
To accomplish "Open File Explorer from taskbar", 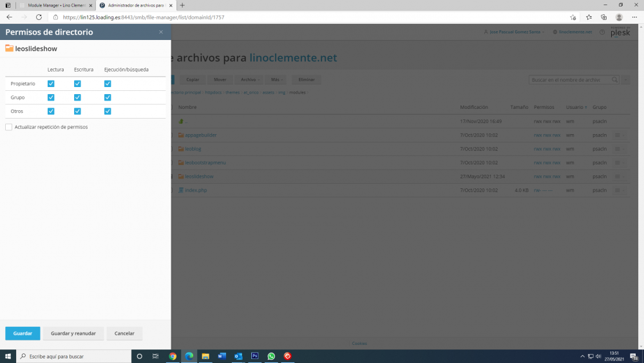I will click(205, 356).
